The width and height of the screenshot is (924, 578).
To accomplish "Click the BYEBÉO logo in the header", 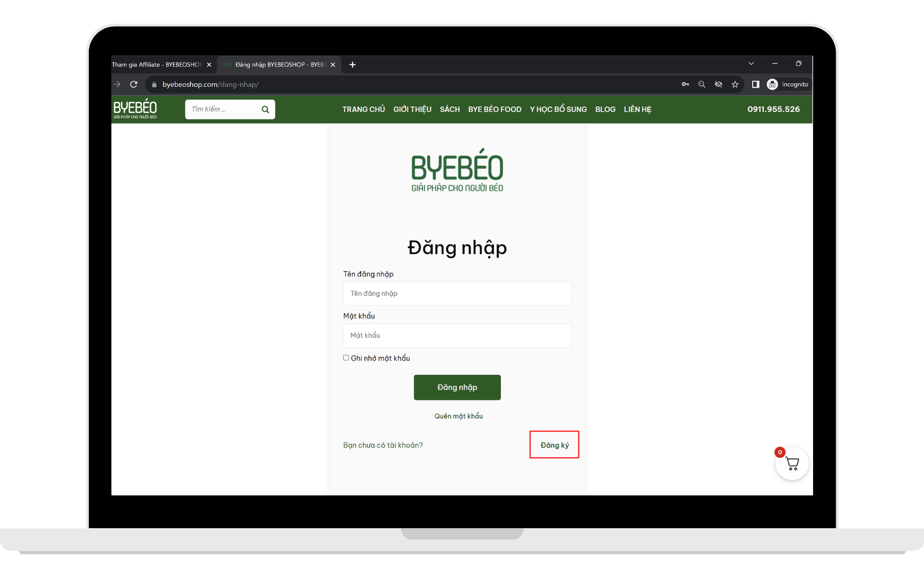I will pos(135,109).
